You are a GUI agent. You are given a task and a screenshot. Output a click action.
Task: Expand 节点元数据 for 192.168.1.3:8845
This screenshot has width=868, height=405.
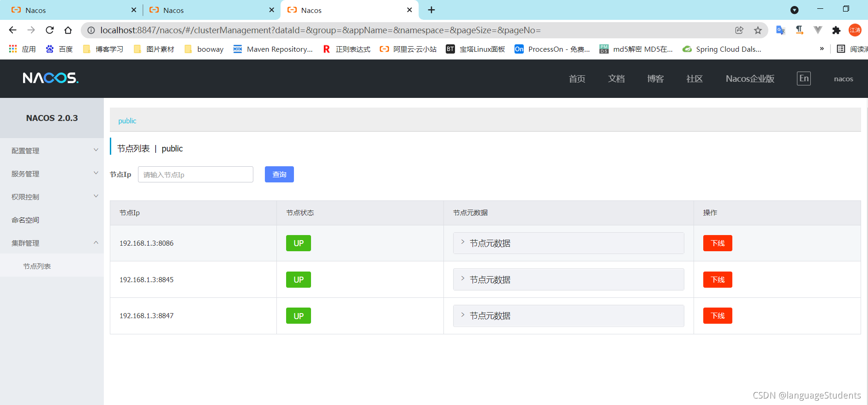pos(569,279)
